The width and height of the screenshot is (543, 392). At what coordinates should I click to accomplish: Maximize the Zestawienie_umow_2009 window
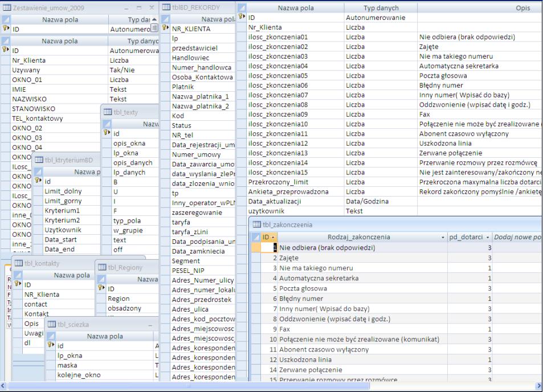pos(139,7)
